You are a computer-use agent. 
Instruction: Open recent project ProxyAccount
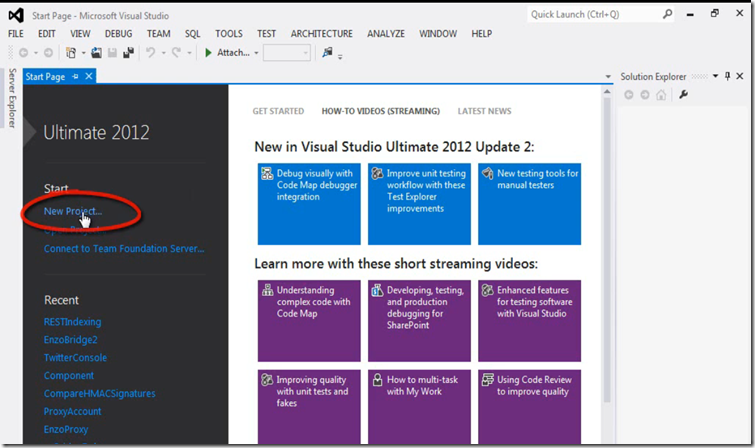coord(72,411)
